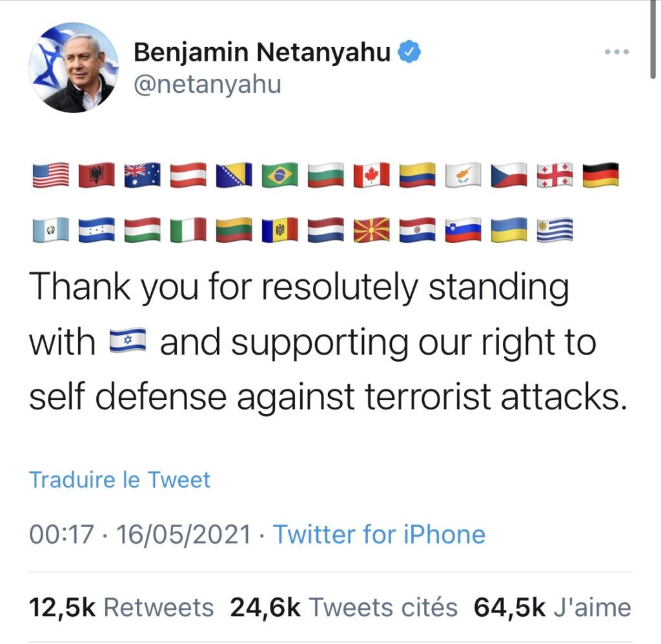Click the Georgia flag emoji
This screenshot has height=644, width=661.
pyautogui.click(x=554, y=174)
